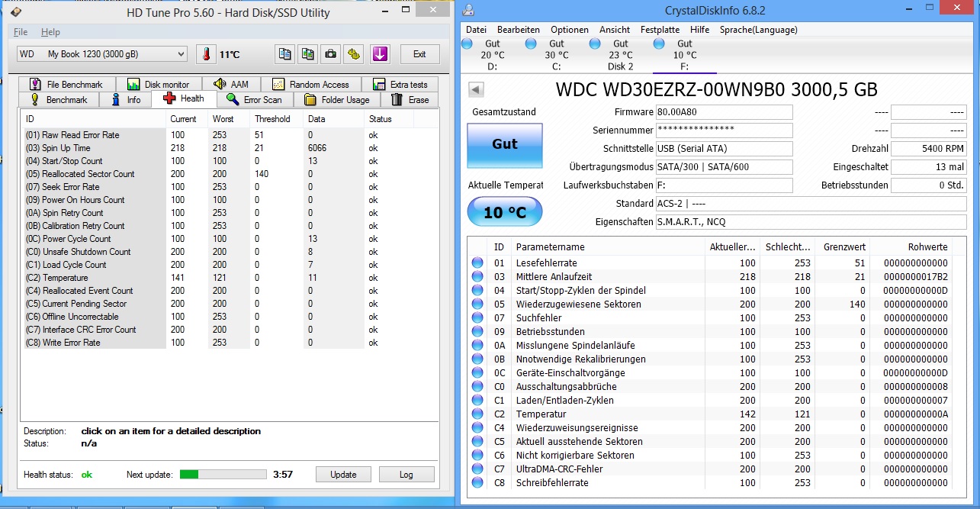Screen dimensions: 980x509
Task: Click the blue orb beside Betriebsstunden row
Action: [x=477, y=331]
